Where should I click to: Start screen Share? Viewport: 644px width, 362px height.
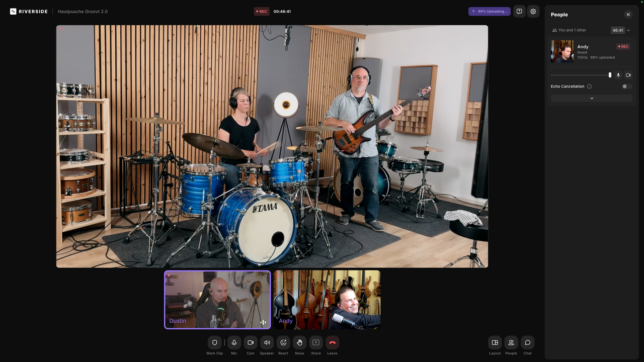[x=316, y=342]
